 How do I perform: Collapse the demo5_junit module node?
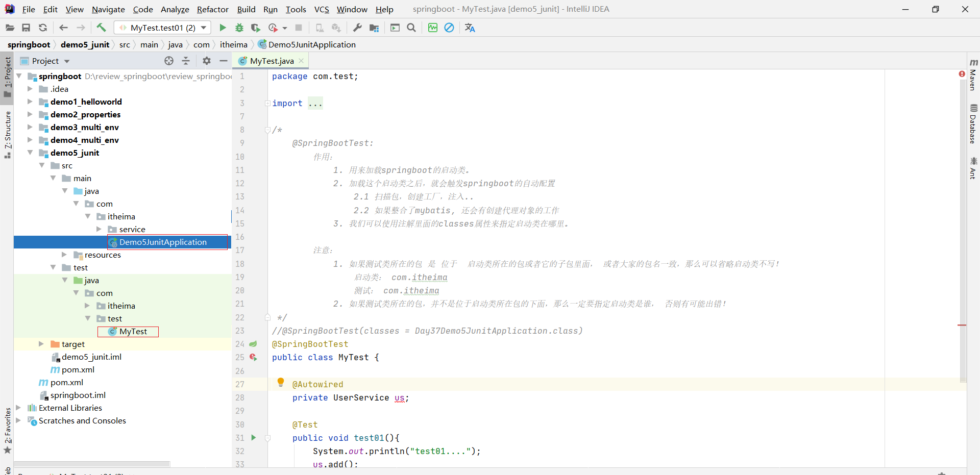30,153
